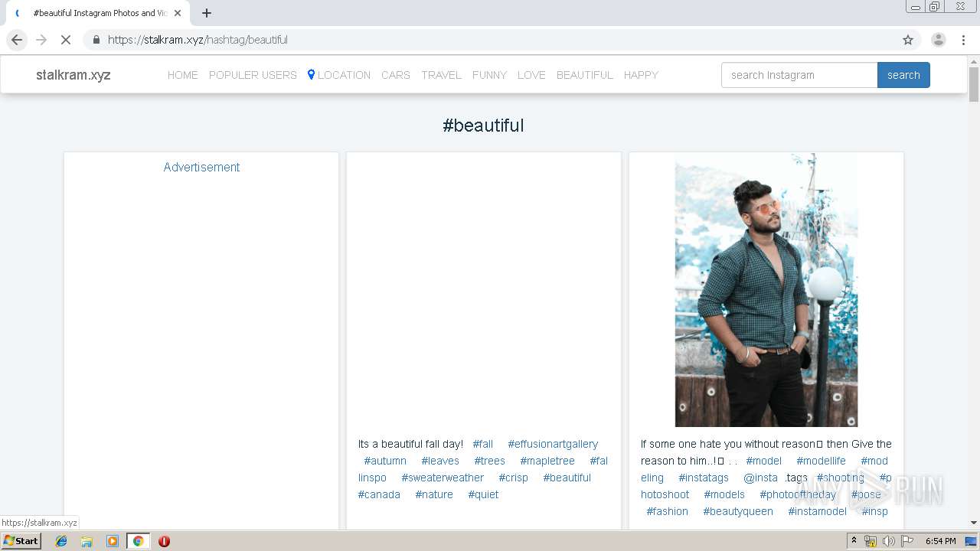Image resolution: width=980 pixels, height=551 pixels.
Task: Open the #trees hashtag link
Action: [x=489, y=461]
